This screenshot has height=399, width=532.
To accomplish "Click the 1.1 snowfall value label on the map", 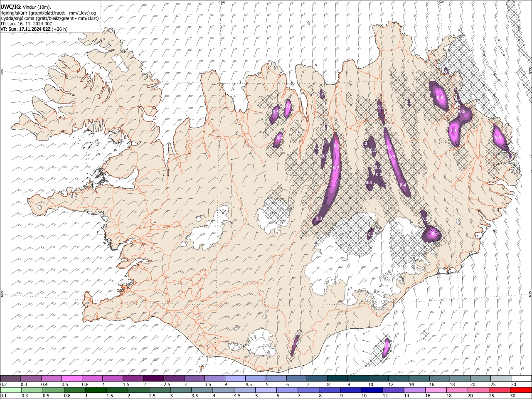I will click(453, 131).
